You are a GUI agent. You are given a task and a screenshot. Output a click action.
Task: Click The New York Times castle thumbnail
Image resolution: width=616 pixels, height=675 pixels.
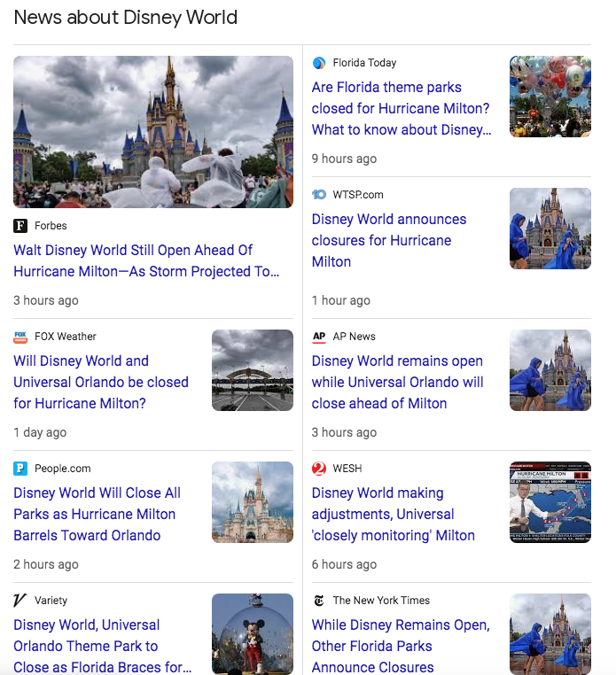pyautogui.click(x=550, y=633)
